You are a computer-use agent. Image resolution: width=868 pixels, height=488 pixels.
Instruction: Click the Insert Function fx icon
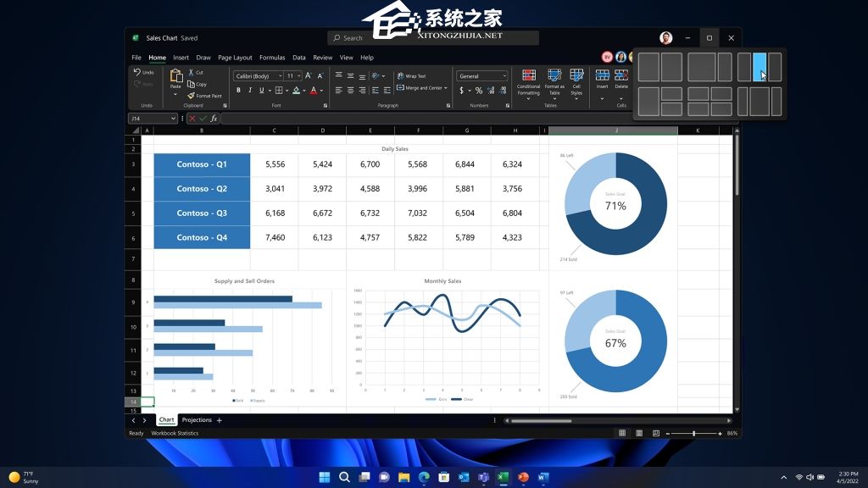tap(214, 119)
